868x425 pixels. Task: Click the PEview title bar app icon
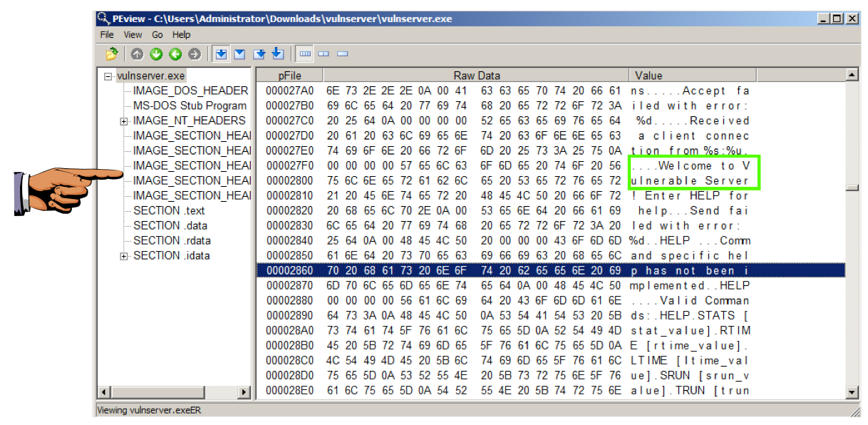104,19
